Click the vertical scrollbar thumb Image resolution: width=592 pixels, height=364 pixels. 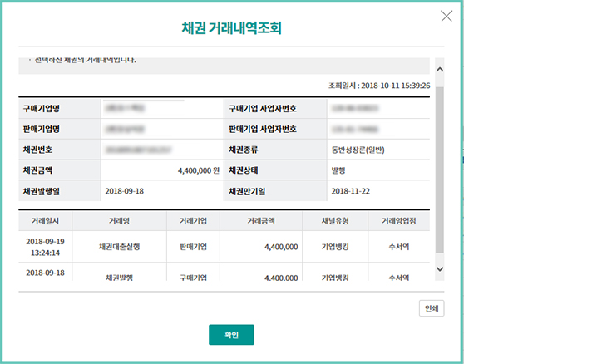[439, 166]
